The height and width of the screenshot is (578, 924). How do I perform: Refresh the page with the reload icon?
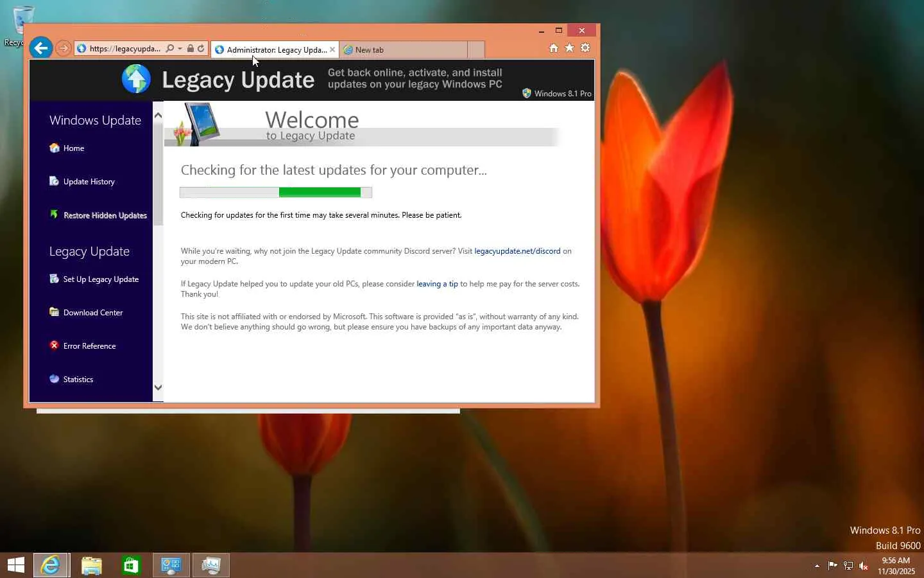click(x=201, y=48)
